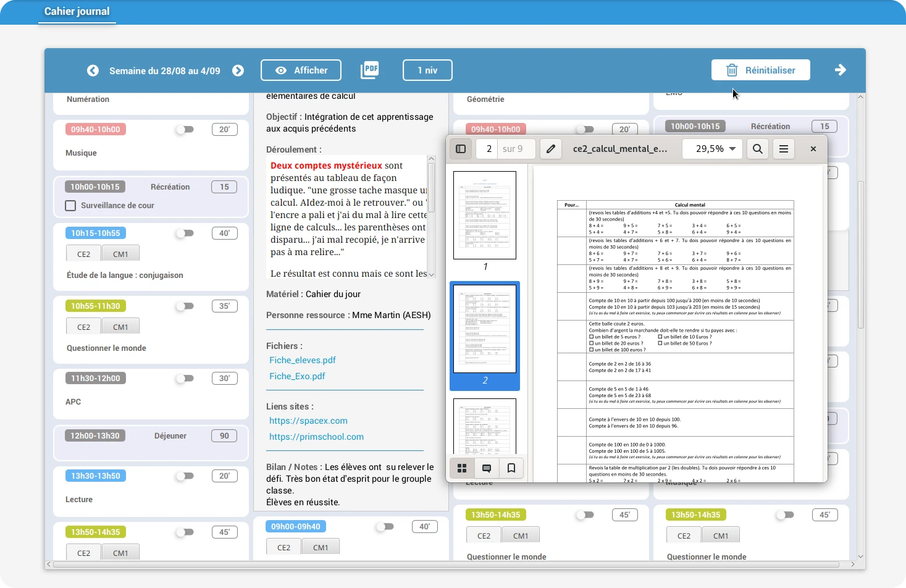Image resolution: width=906 pixels, height=588 pixels.
Task: Select CM1 tab in conjugaison slot
Action: [x=120, y=254]
